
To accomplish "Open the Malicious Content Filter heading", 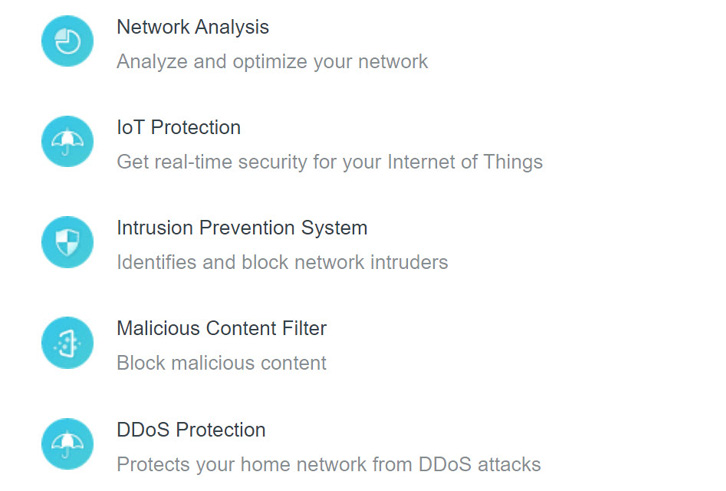I will pos(222,328).
